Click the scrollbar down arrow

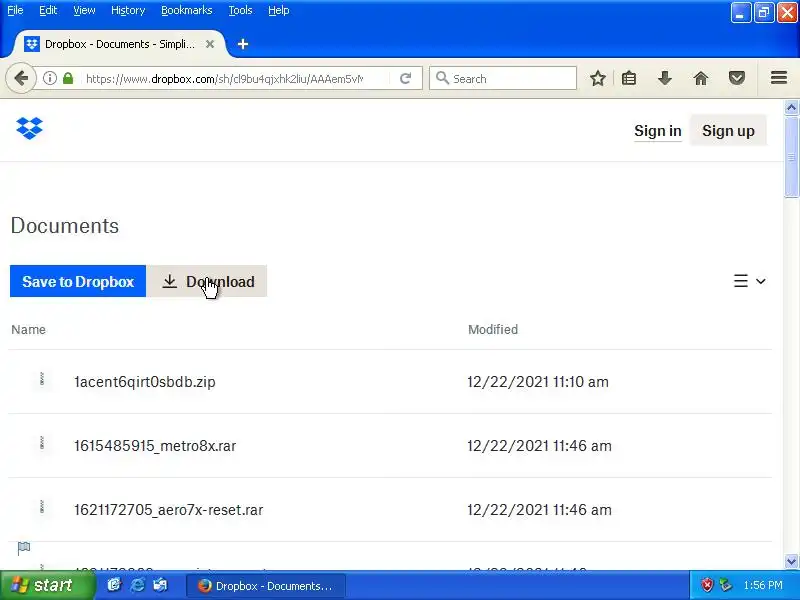791,561
